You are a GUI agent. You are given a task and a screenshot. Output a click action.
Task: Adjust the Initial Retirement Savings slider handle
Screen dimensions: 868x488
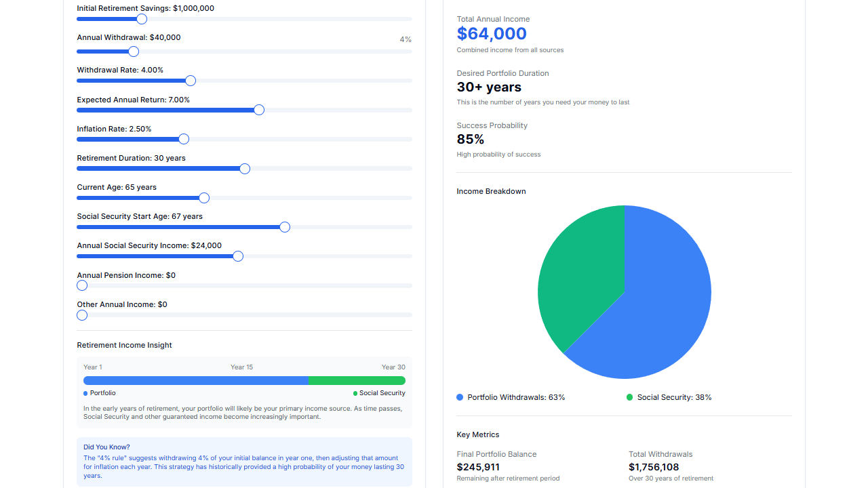(x=141, y=19)
